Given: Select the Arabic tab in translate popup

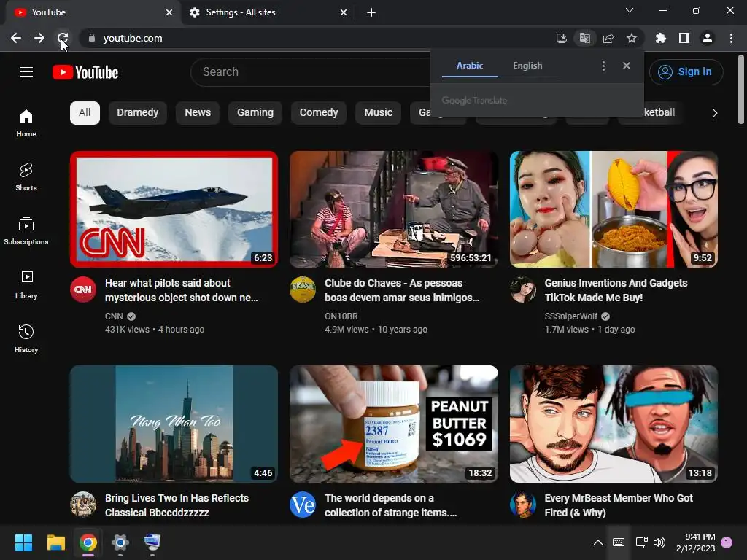Looking at the screenshot, I should tap(470, 66).
